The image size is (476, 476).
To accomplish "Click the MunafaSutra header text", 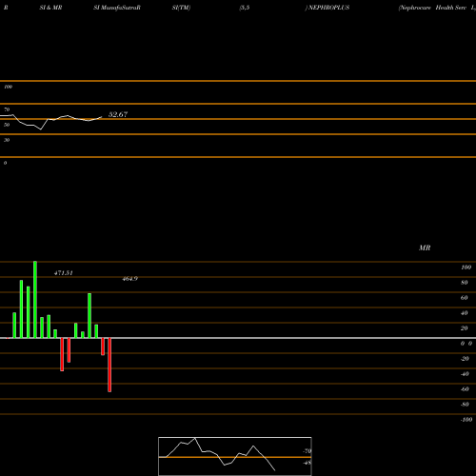I will tap(121, 8).
